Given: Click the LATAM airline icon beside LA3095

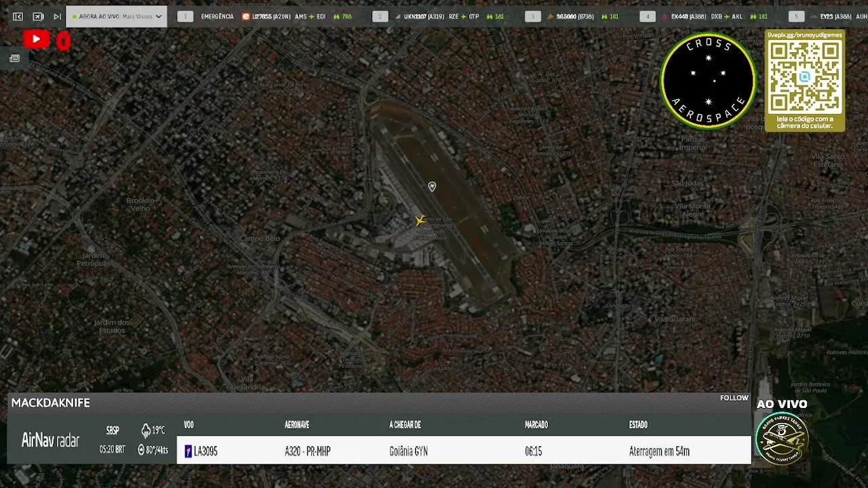Looking at the screenshot, I should (x=188, y=451).
